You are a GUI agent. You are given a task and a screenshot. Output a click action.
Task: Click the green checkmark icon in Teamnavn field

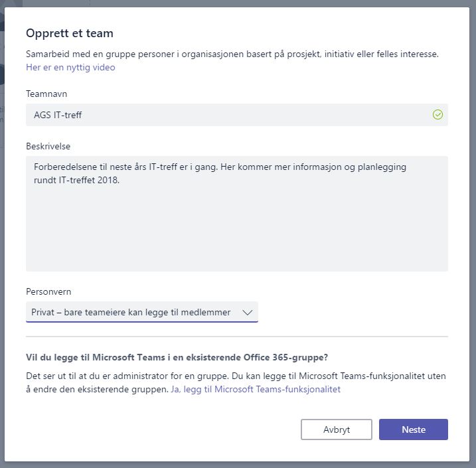pos(437,115)
